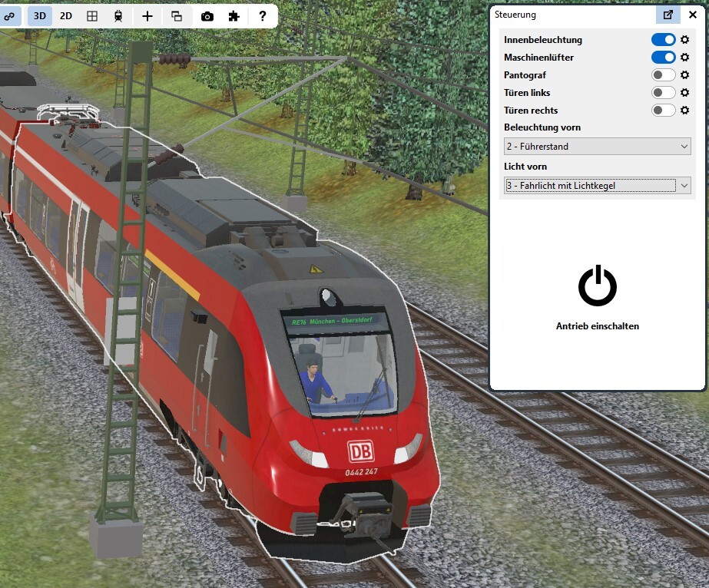Close the Steuerung panel
This screenshot has height=588, width=709.
coord(693,15)
